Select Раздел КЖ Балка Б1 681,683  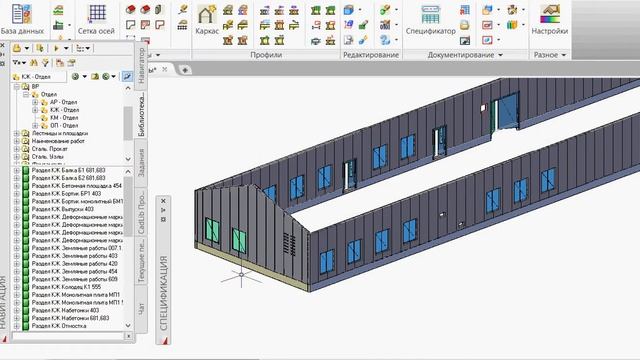coord(68,170)
